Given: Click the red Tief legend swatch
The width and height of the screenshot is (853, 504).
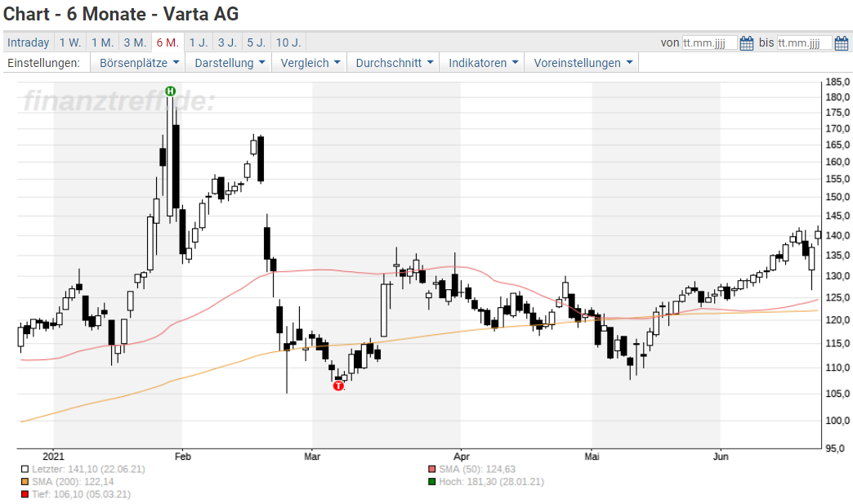Looking at the screenshot, I should pyautogui.click(x=25, y=494).
